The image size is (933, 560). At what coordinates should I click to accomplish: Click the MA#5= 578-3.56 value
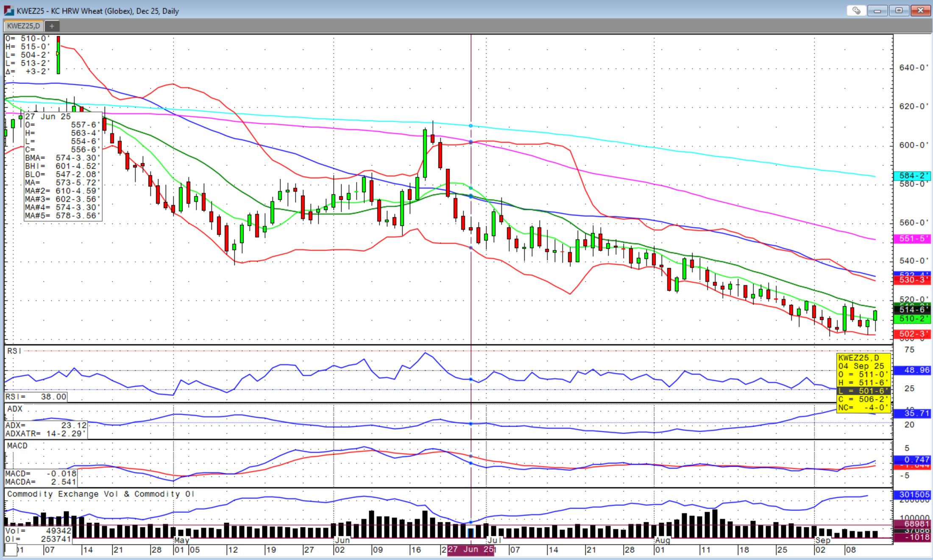tap(63, 216)
